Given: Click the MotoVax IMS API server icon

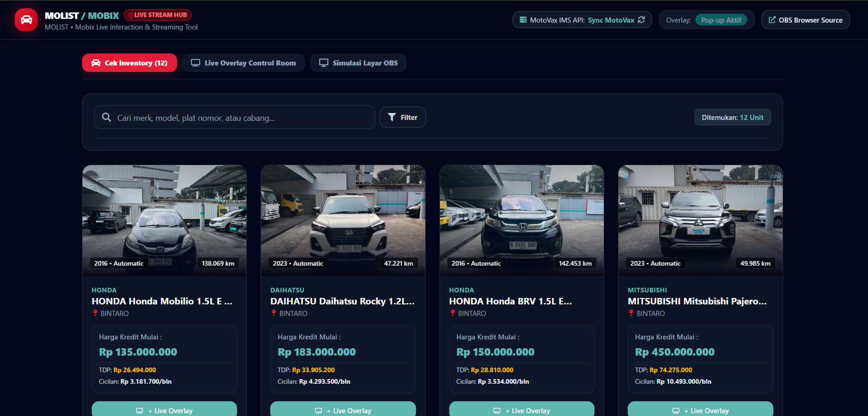Looking at the screenshot, I should 523,20.
